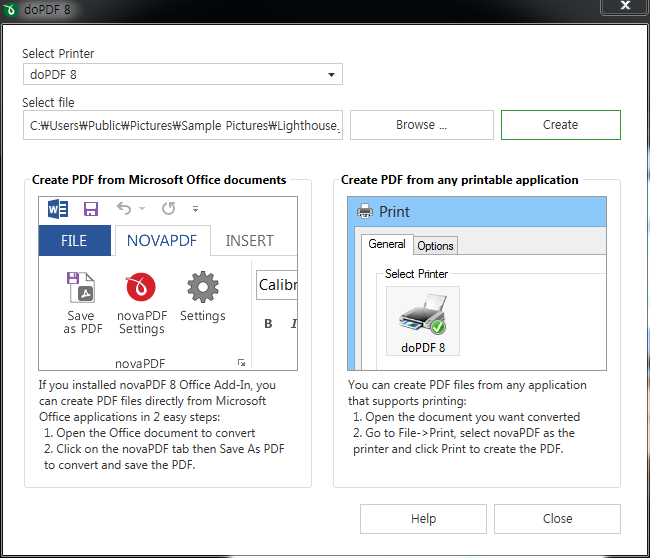The width and height of the screenshot is (650, 558).
Task: Switch to Options tab in Print illustration
Action: (435, 245)
